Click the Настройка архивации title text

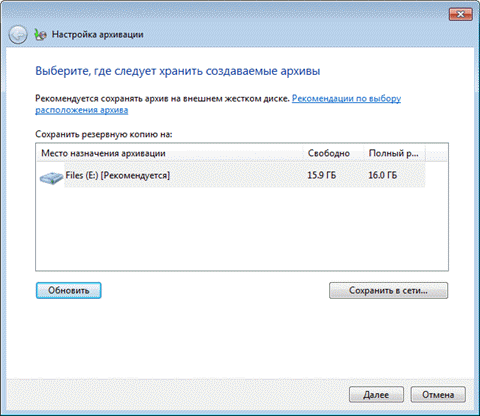tap(98, 35)
